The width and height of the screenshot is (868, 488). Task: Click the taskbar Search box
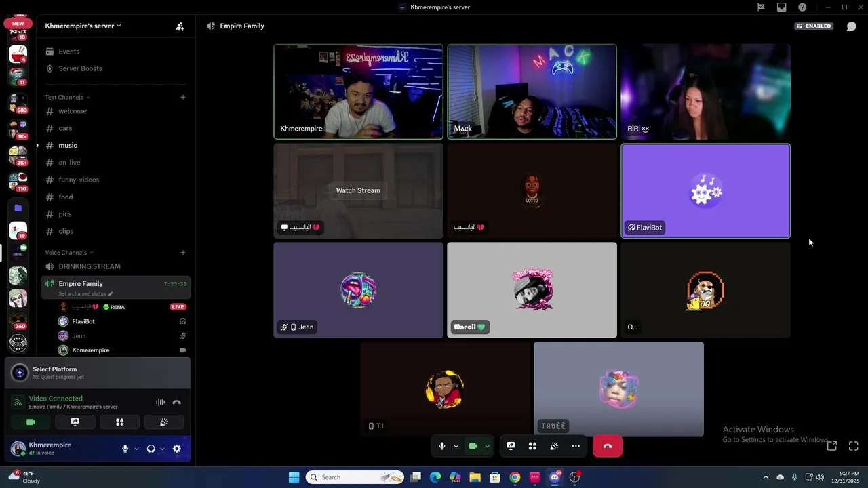(x=355, y=477)
